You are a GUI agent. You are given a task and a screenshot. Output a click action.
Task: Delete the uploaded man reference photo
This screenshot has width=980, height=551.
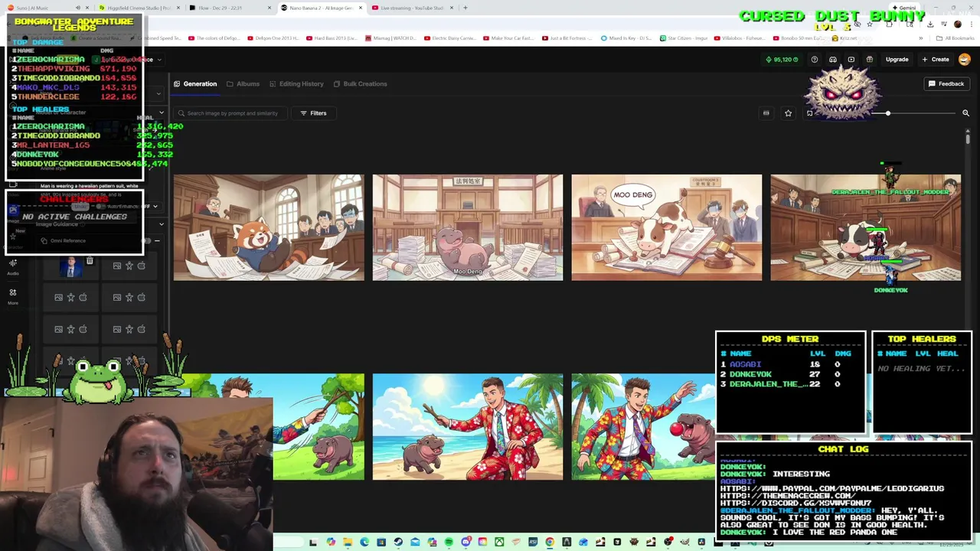tap(90, 262)
